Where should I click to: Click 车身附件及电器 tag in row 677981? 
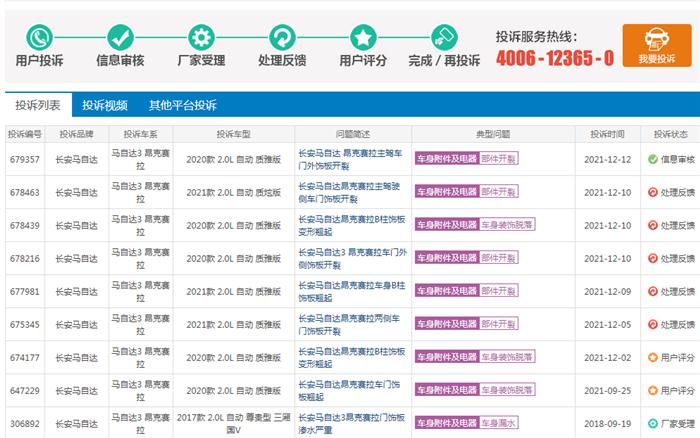click(x=447, y=291)
